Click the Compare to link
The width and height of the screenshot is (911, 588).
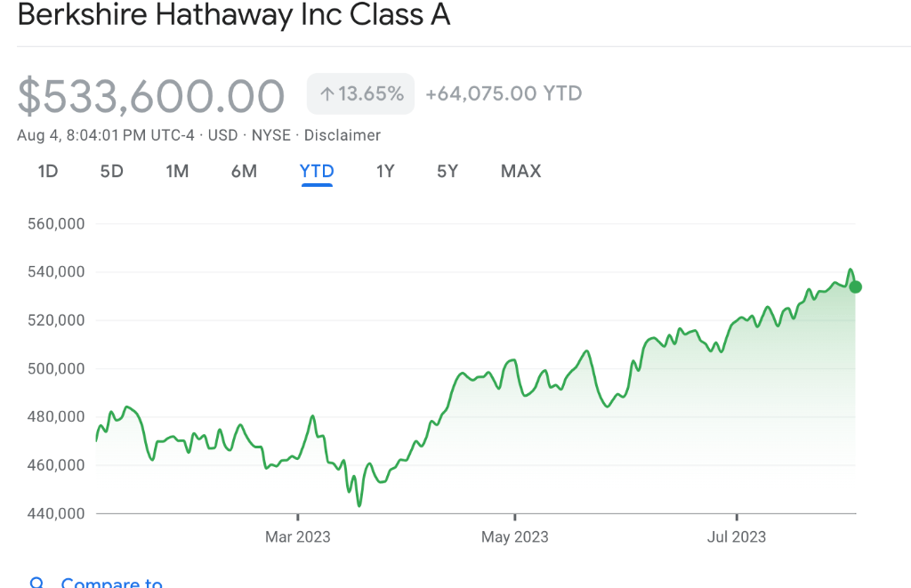111,583
